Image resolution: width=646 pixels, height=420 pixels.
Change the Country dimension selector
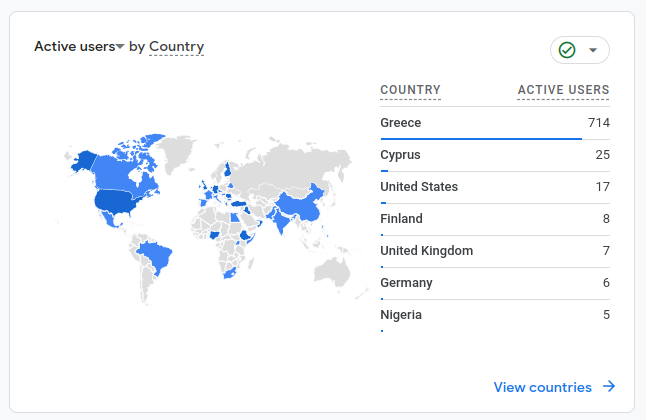point(176,46)
